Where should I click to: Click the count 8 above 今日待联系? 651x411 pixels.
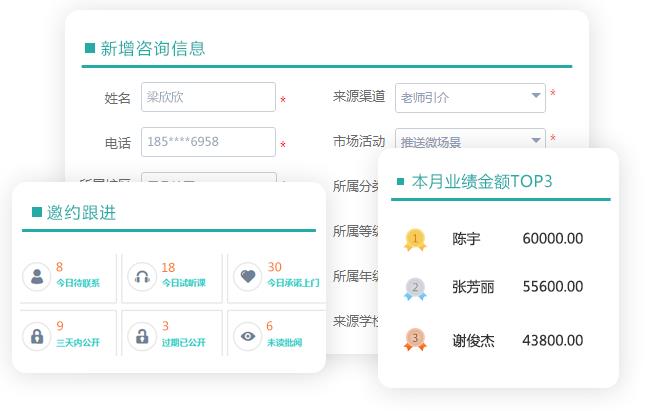[59, 267]
